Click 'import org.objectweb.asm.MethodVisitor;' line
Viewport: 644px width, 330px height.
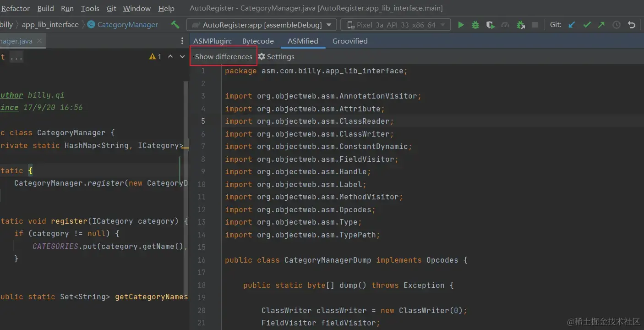coord(314,197)
